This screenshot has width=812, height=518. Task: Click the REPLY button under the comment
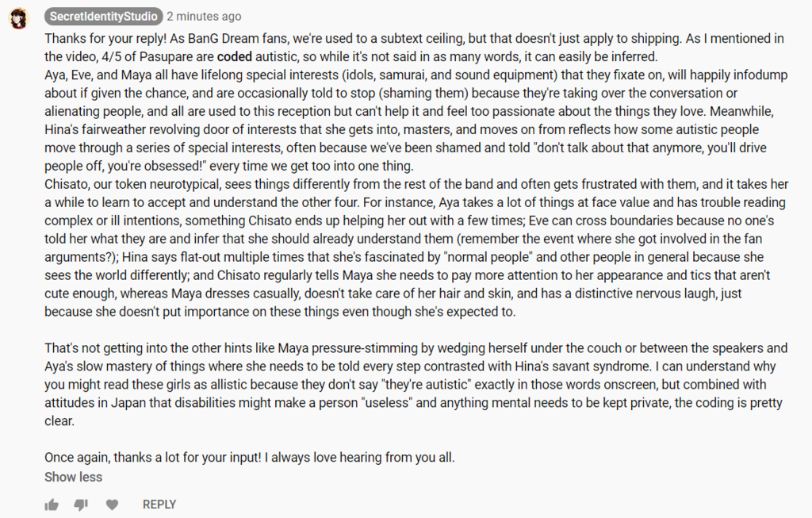tap(159, 505)
